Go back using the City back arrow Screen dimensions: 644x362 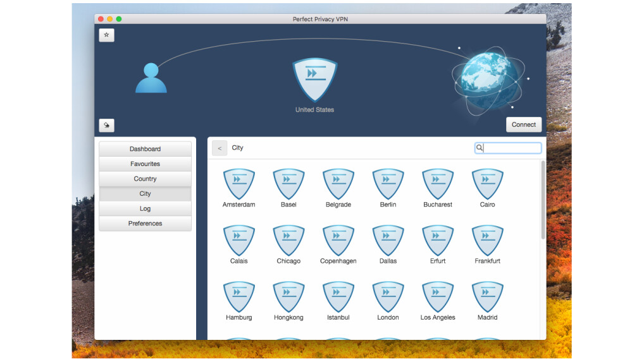tap(220, 148)
